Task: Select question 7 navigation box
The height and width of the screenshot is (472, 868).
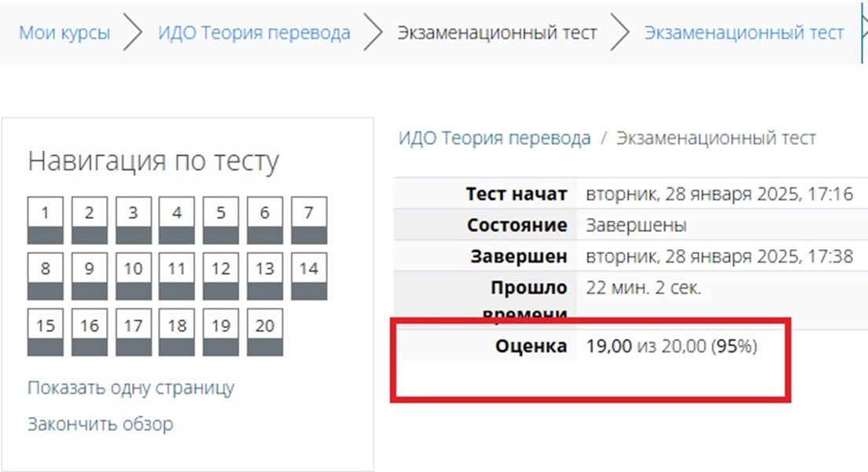Action: [309, 220]
